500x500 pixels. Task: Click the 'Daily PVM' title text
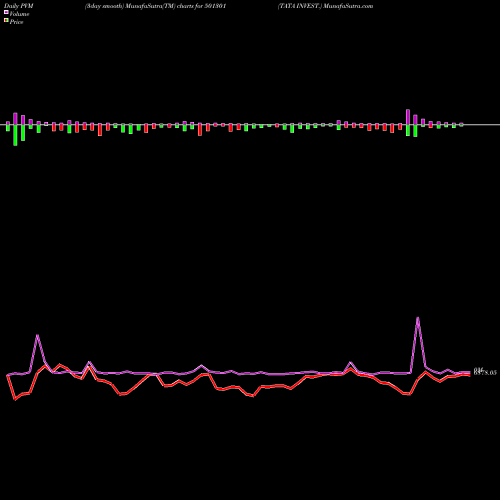(x=19, y=6)
